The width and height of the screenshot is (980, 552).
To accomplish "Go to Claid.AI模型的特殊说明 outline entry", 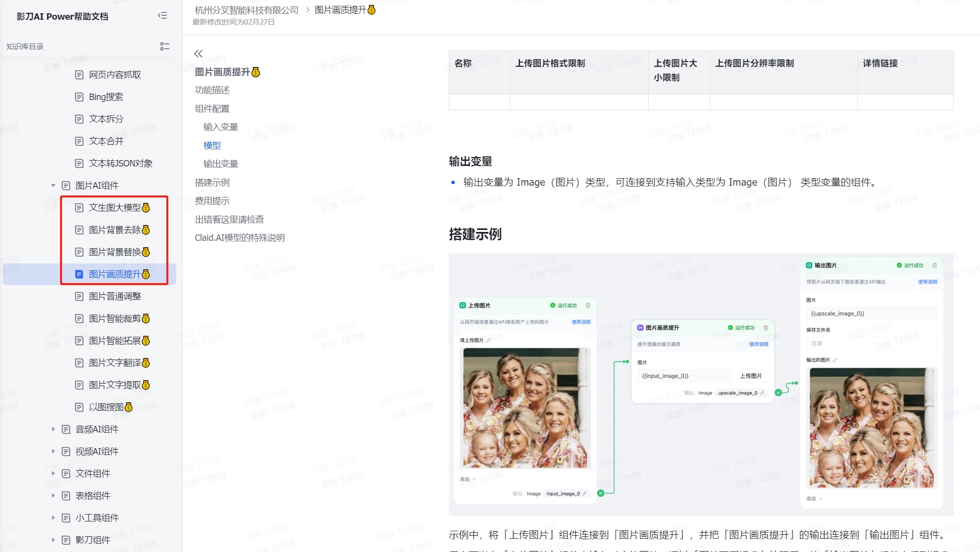I will [x=240, y=238].
